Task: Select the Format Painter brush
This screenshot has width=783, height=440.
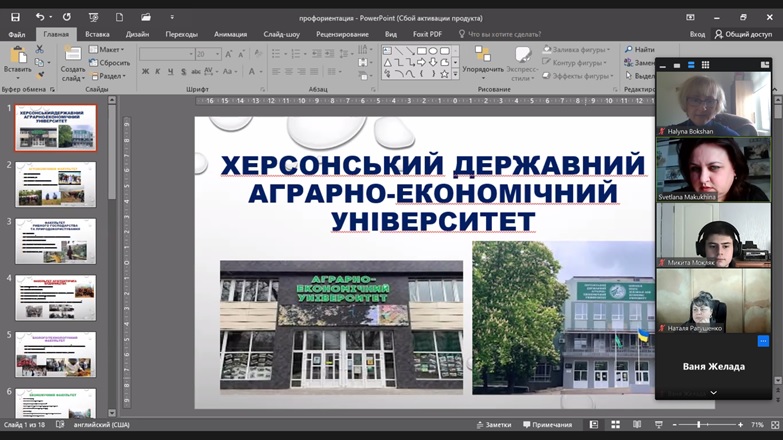Action: (40, 75)
